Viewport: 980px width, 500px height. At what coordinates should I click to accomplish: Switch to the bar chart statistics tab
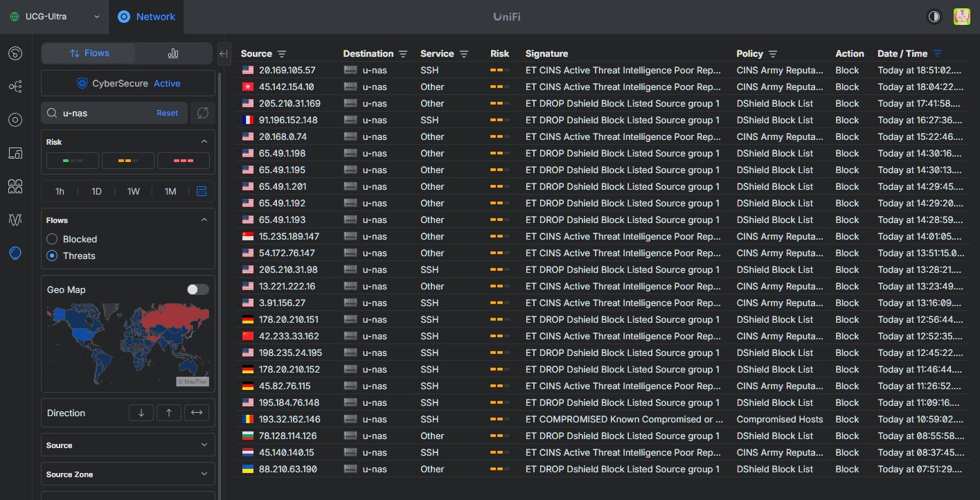(173, 53)
